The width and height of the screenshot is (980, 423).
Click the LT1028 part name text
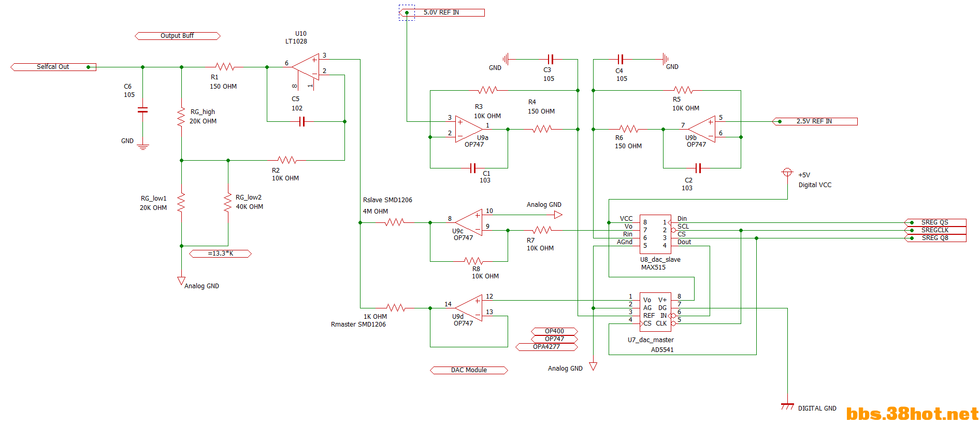(296, 41)
